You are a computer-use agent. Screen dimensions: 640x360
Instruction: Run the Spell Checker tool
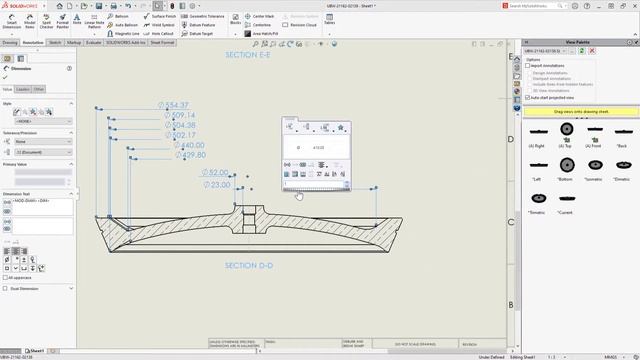coord(46,21)
